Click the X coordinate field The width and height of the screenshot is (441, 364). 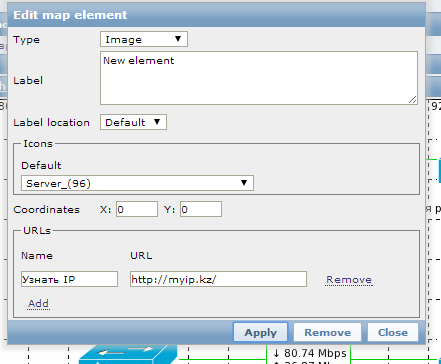pyautogui.click(x=137, y=209)
